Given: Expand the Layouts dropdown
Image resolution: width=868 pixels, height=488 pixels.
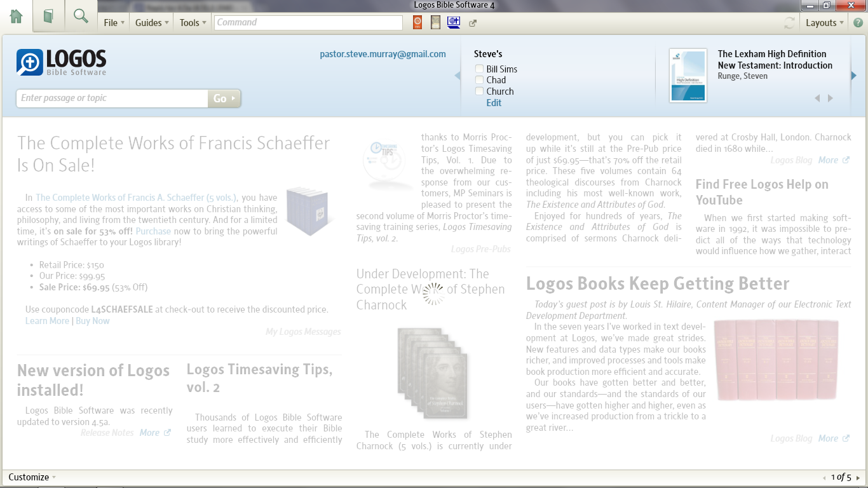Looking at the screenshot, I should tap(825, 23).
